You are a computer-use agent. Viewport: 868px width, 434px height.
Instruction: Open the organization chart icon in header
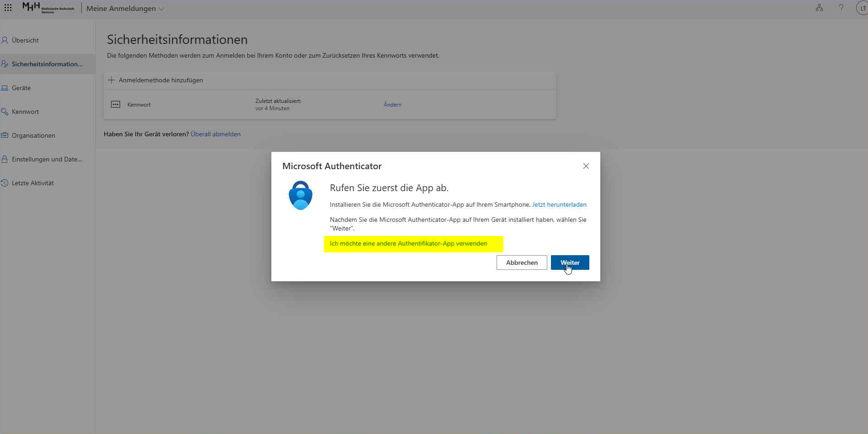pyautogui.click(x=819, y=8)
